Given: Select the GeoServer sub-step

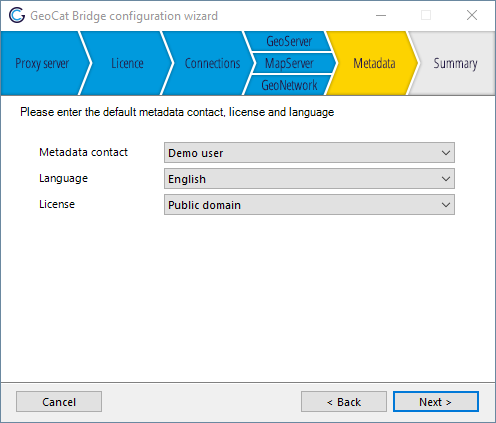Looking at the screenshot, I should (x=289, y=41).
